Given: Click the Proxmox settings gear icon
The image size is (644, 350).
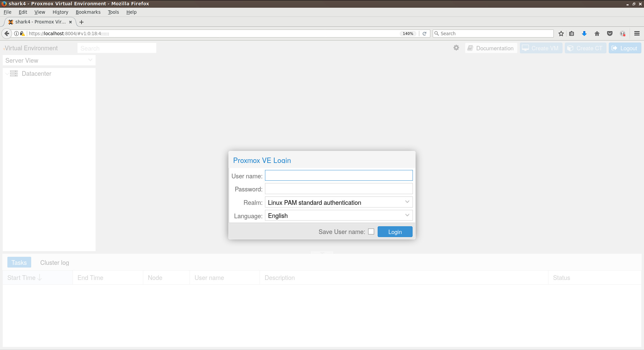Looking at the screenshot, I should click(x=456, y=48).
